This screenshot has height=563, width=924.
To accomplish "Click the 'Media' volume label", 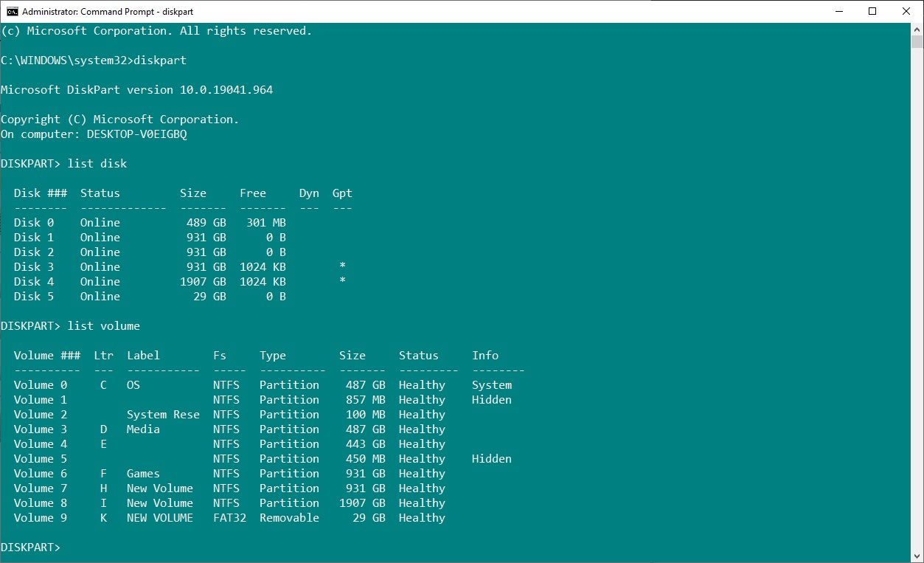I will pyautogui.click(x=143, y=429).
